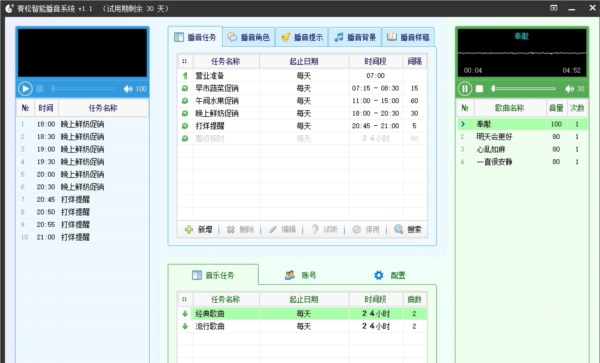Click the grip icon in music table header
Image resolution: width=600 pixels, height=363 pixels.
coord(185,300)
